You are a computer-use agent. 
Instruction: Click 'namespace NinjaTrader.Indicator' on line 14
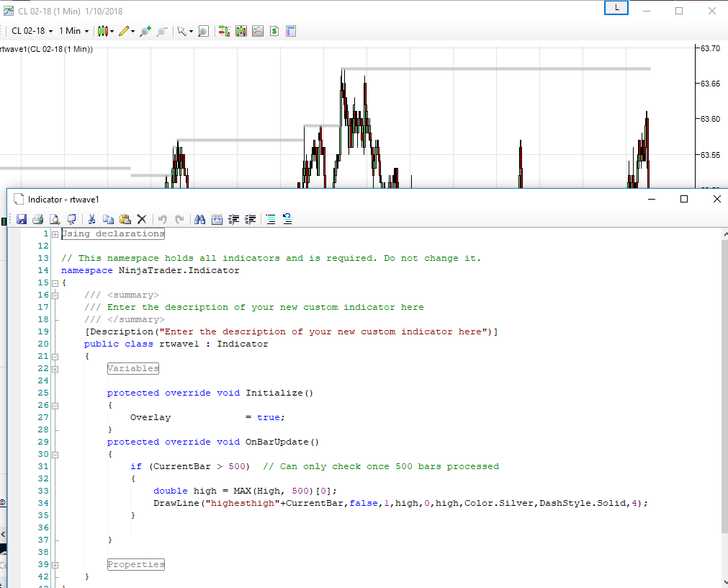click(x=150, y=270)
